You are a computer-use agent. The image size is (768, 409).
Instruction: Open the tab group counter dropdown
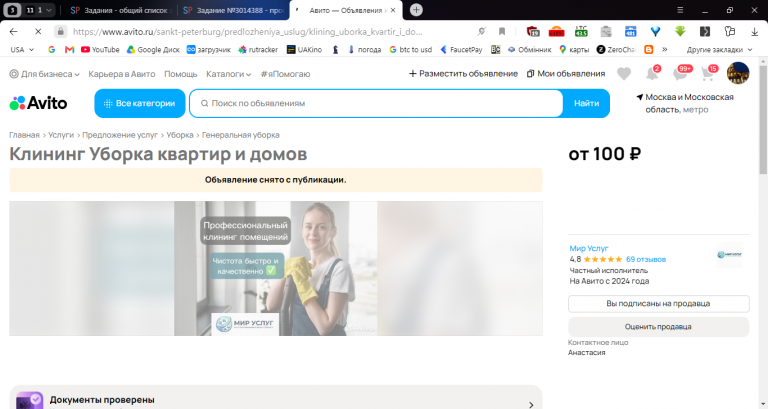coord(39,10)
